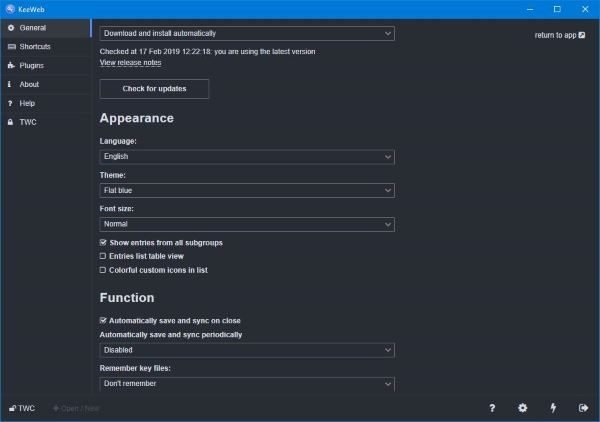Click the return to app link
The height and width of the screenshot is (422, 600).
pos(559,35)
